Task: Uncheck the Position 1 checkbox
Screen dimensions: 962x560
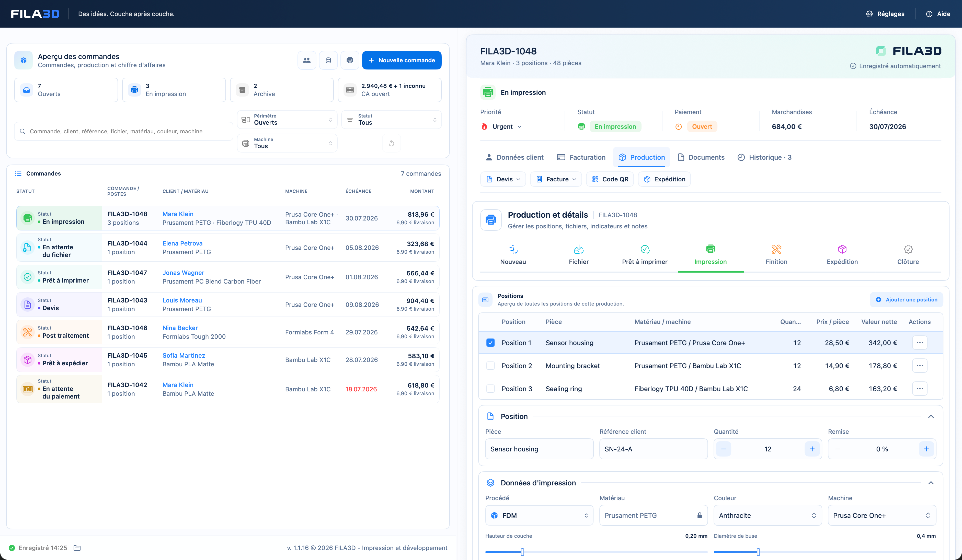Action: 490,343
